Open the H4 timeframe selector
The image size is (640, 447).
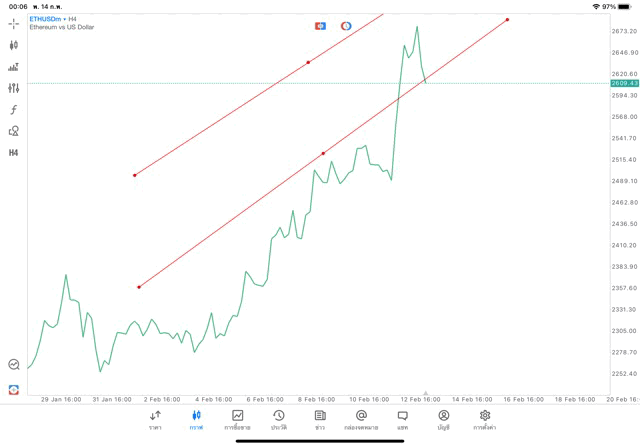pos(14,153)
